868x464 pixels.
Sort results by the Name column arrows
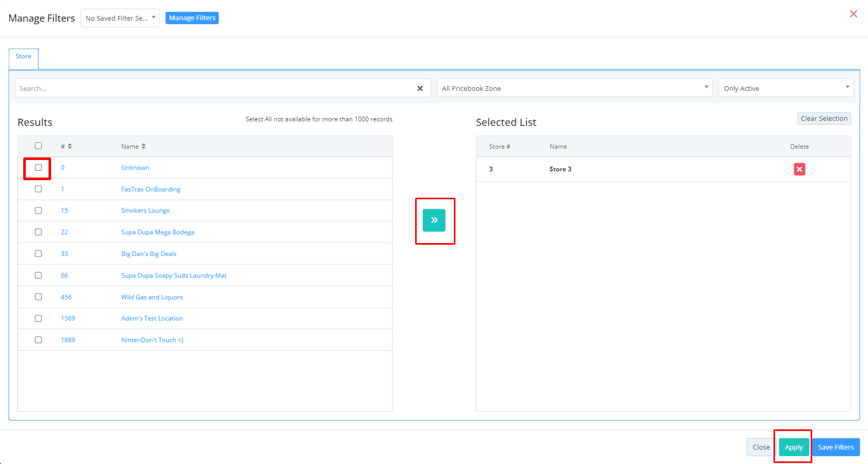click(x=144, y=147)
